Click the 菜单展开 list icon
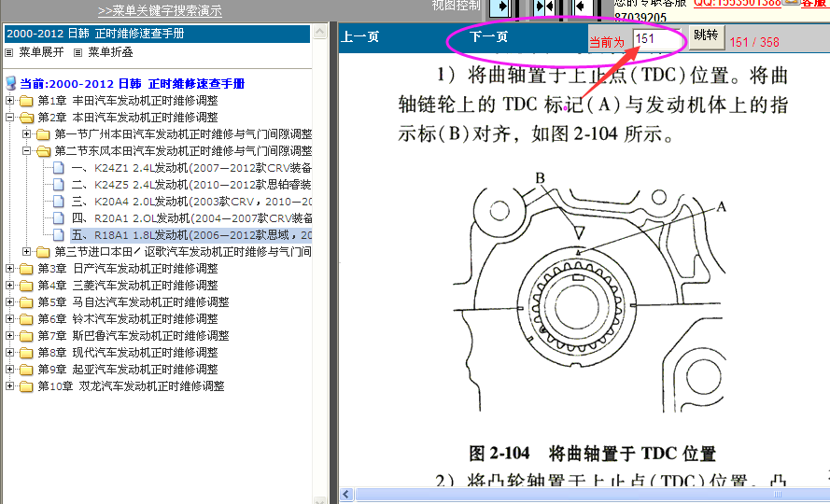This screenshot has height=504, width=830. click(x=9, y=52)
